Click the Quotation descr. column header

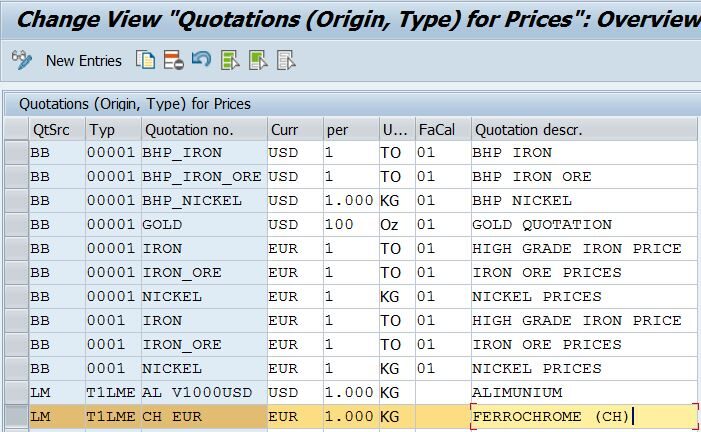click(580, 130)
